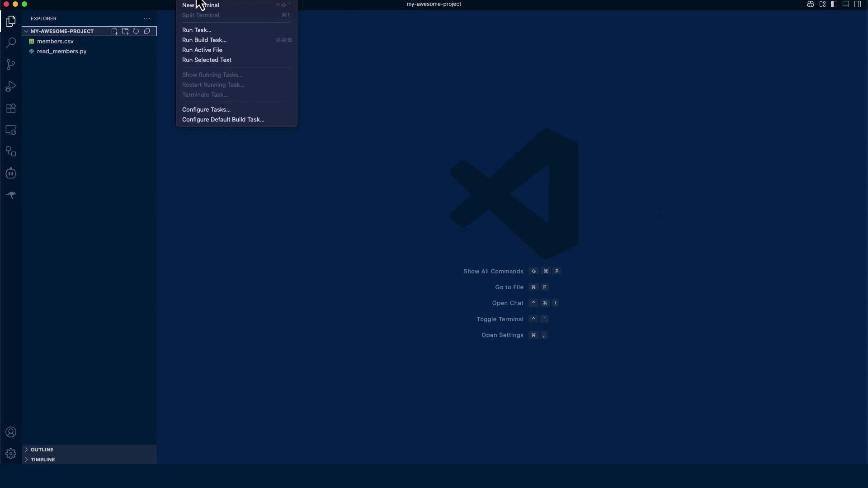
Task: Refresh the Explorer file tree
Action: point(136,31)
